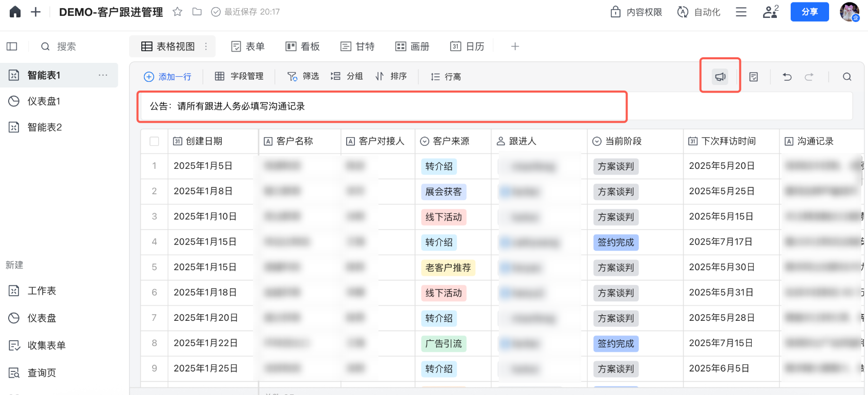Switch to the 甘特 view tab

[357, 47]
